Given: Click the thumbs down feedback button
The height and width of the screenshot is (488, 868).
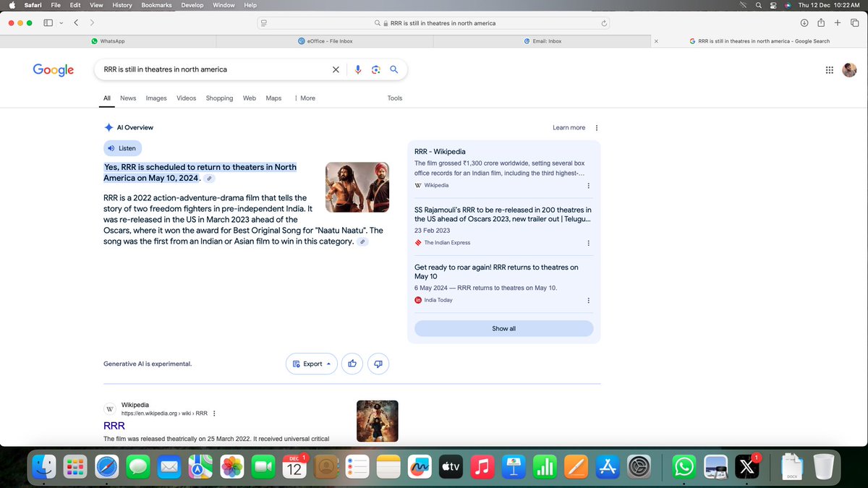Looking at the screenshot, I should (378, 364).
